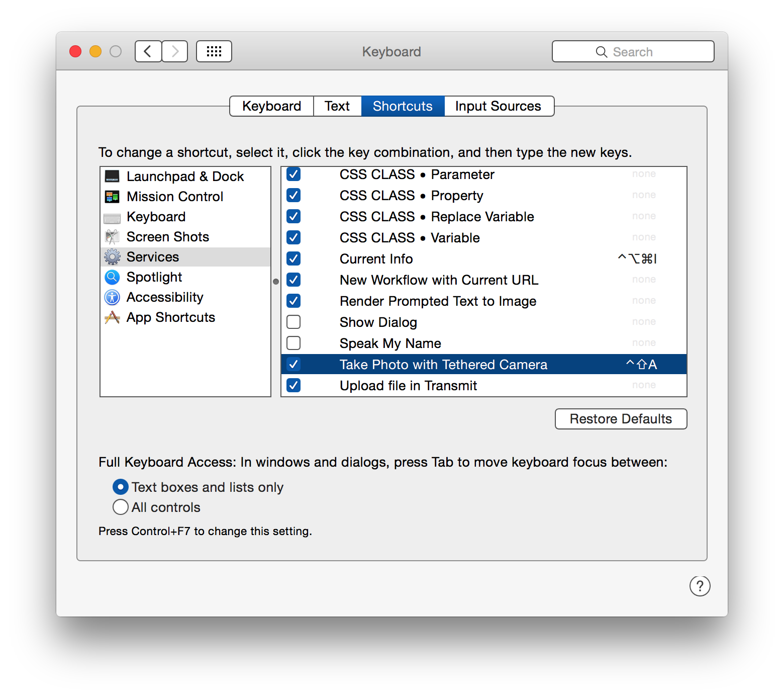
Task: Click Restore Defaults button
Action: [621, 419]
